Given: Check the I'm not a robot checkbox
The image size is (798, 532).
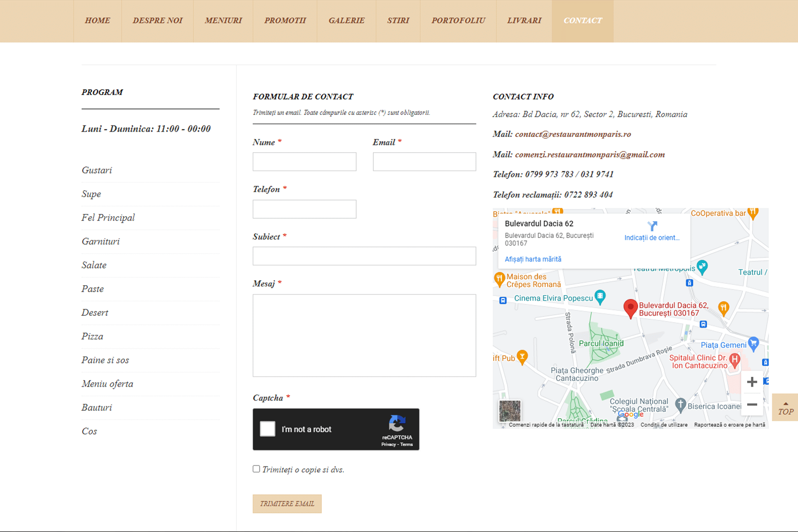Looking at the screenshot, I should click(267, 429).
